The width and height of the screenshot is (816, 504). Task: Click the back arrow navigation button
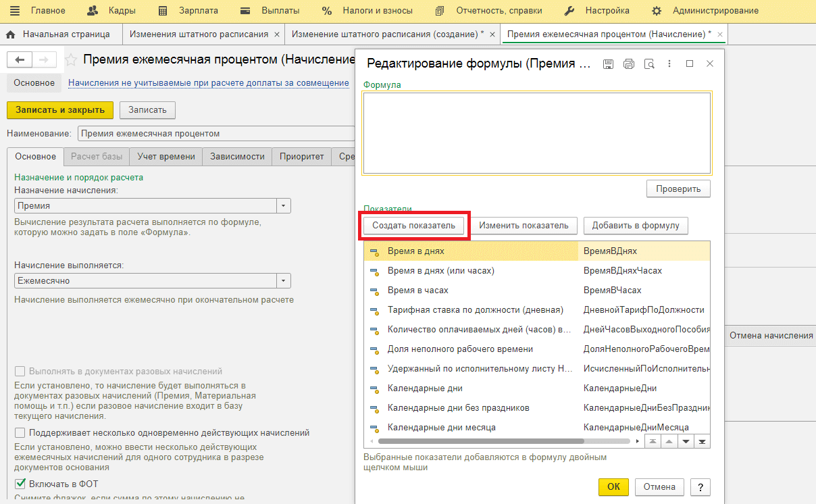point(20,60)
